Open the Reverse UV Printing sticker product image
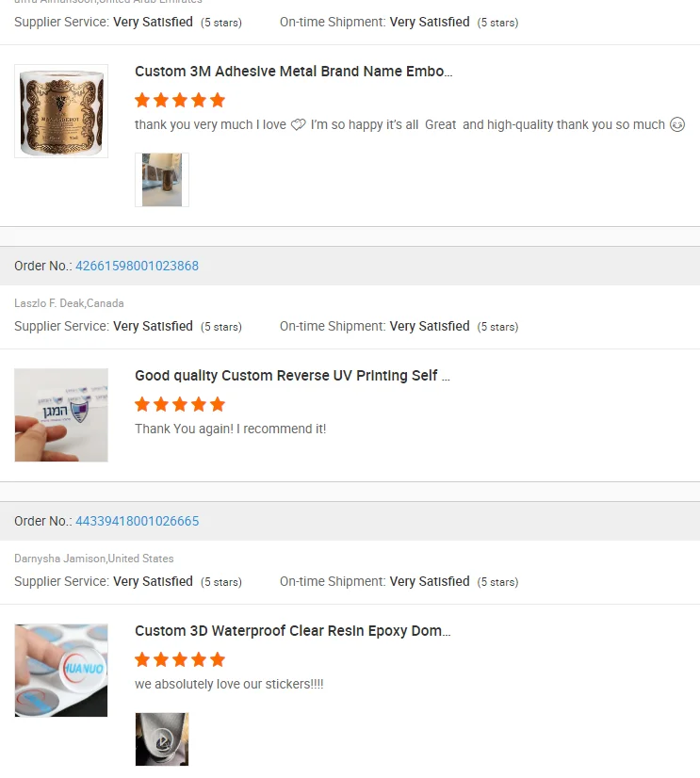The height and width of the screenshot is (778, 700). pos(61,414)
